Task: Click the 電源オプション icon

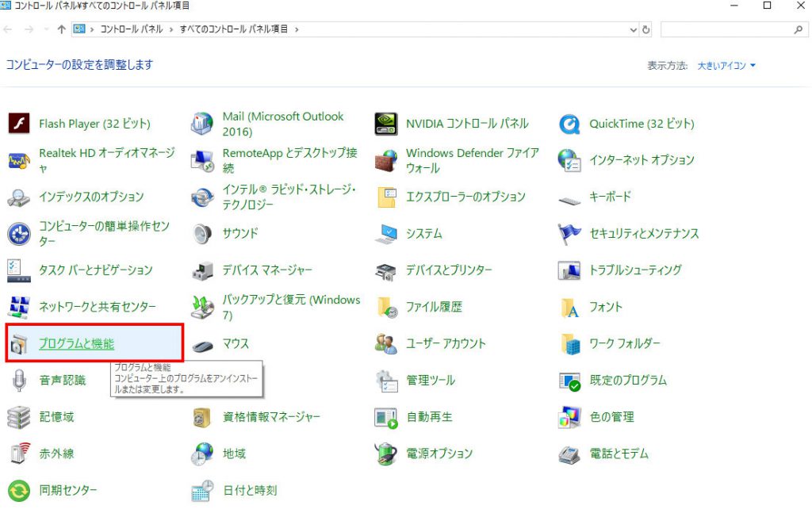Action: pos(386,454)
